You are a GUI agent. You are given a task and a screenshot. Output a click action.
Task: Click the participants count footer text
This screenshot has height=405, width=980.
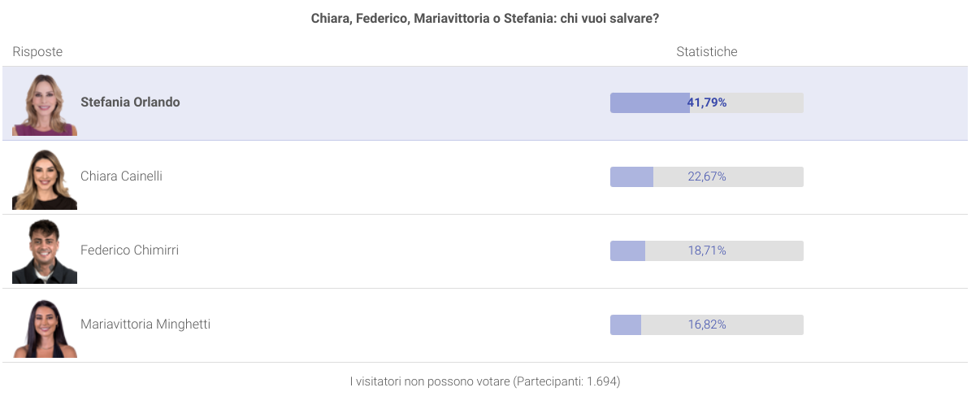pos(485,381)
